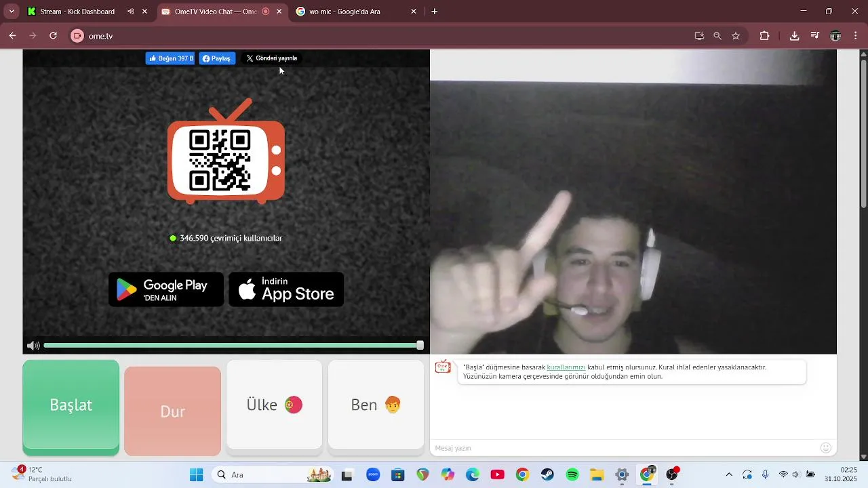Close the wo mic Google tab

[x=414, y=12]
